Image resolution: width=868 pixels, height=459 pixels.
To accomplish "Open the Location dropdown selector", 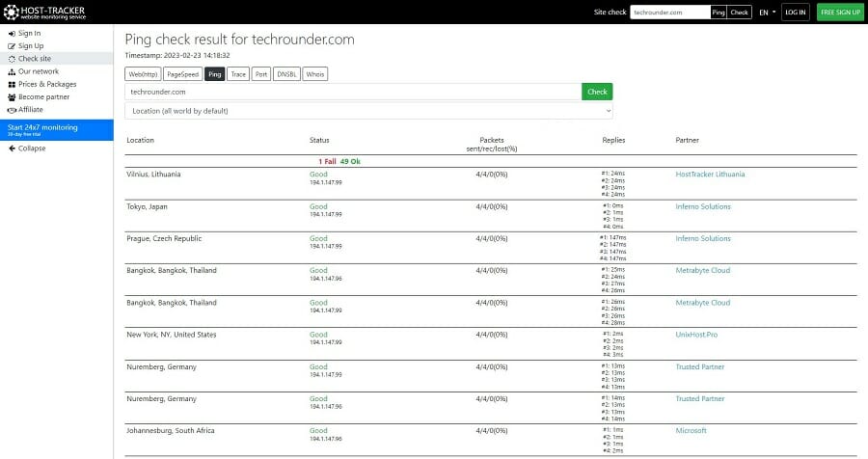I will pos(368,111).
